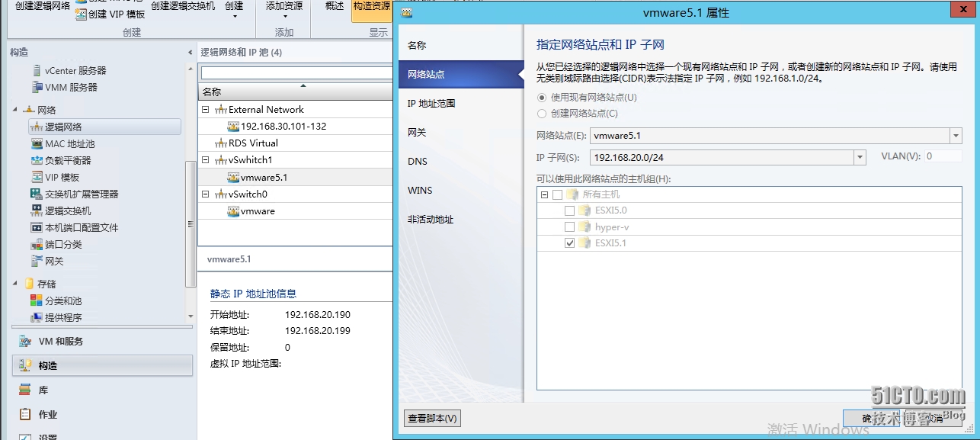Click the 提供程序 icon
The height and width of the screenshot is (440, 980).
point(37,317)
